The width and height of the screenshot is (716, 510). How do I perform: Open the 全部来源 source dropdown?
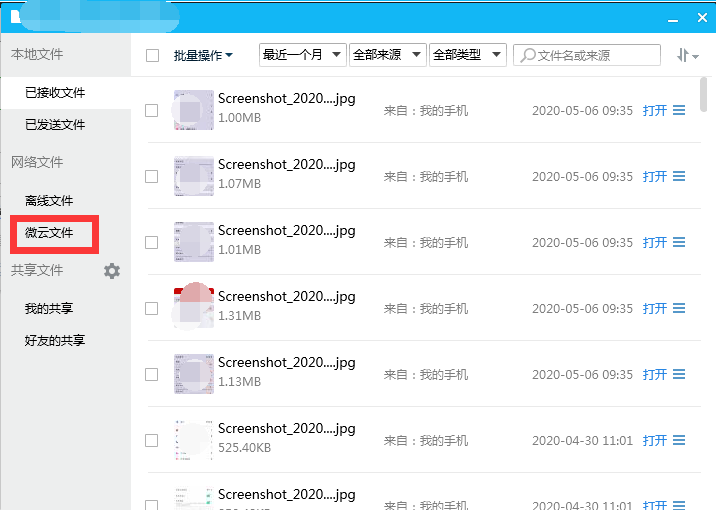click(388, 55)
